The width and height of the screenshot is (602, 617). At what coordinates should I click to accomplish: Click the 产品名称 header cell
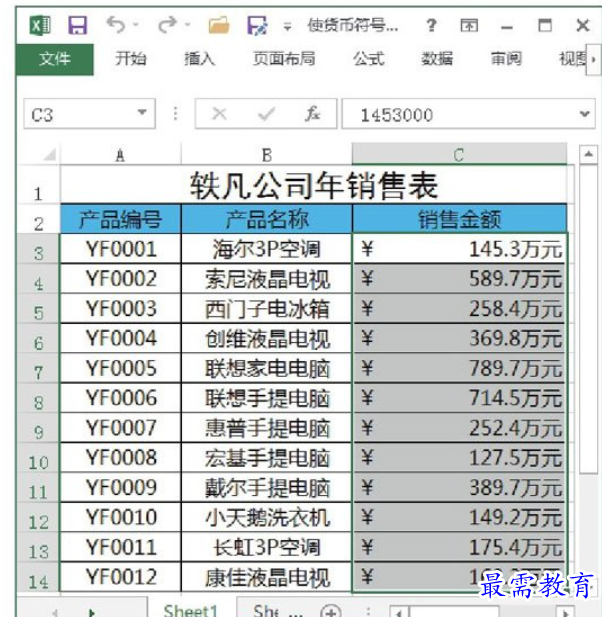click(266, 219)
